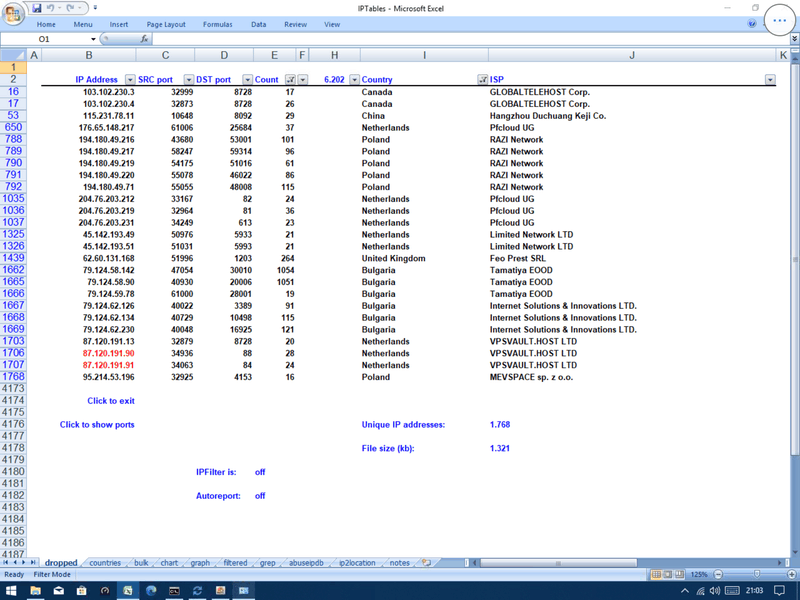This screenshot has width=800, height=600.
Task: Open the ISP filter dropdown
Action: pyautogui.click(x=770, y=80)
